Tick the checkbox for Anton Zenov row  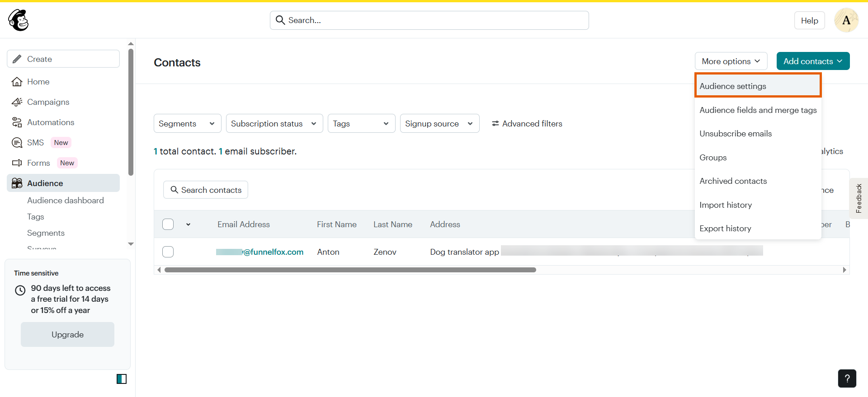168,252
